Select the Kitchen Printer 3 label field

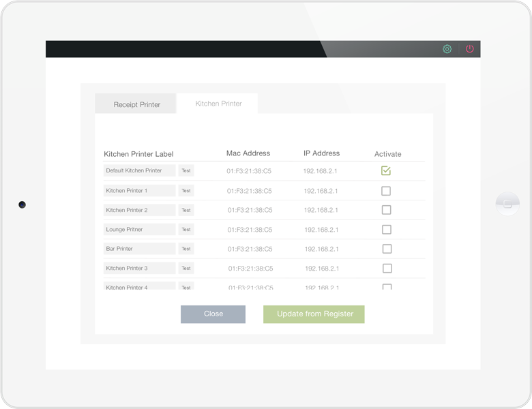pyautogui.click(x=139, y=268)
